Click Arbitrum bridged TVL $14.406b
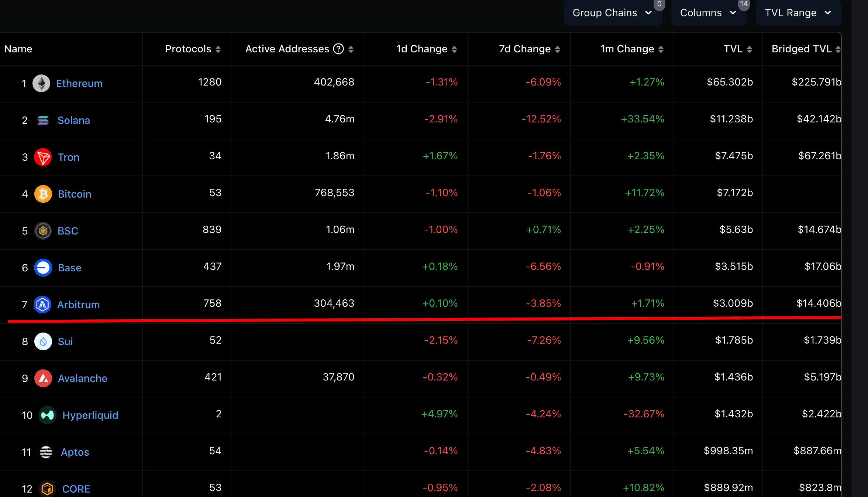 coord(819,303)
